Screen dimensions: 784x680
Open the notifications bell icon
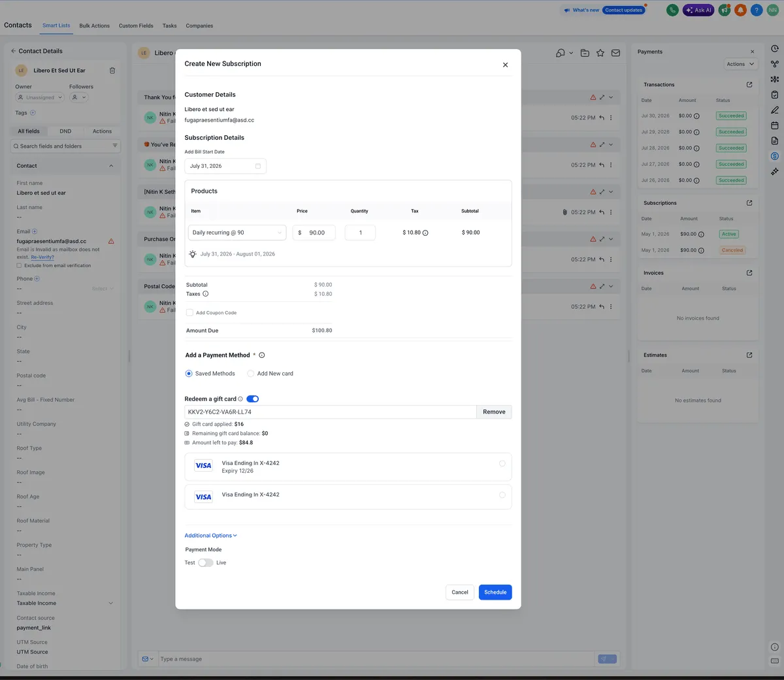click(740, 10)
